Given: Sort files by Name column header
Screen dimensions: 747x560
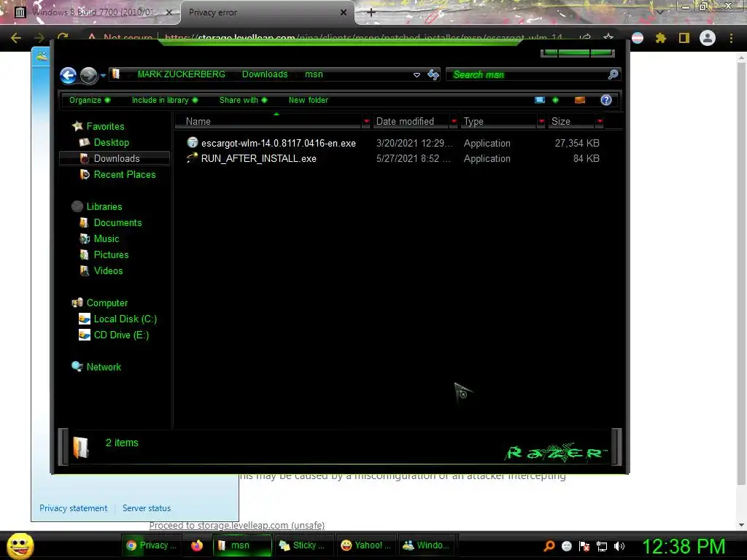Looking at the screenshot, I should pos(268,122).
